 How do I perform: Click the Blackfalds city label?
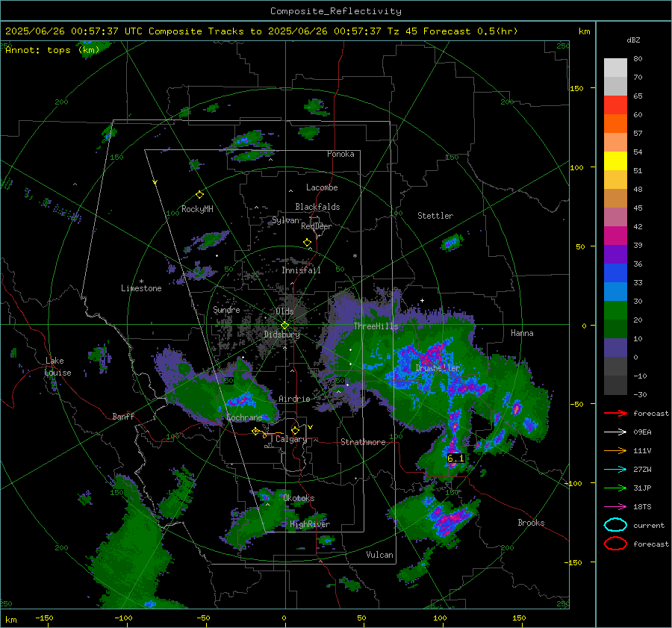pyautogui.click(x=317, y=207)
